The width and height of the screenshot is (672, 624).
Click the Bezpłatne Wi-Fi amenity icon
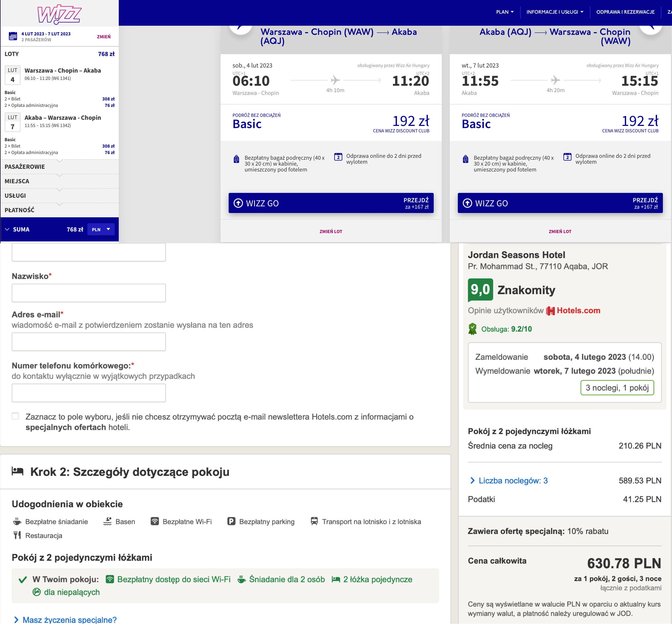click(155, 521)
